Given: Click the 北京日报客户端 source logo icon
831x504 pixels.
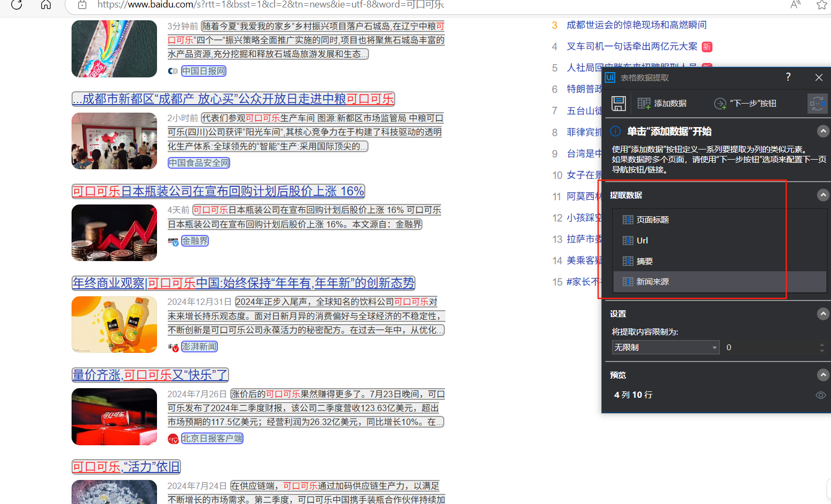Looking at the screenshot, I should 173,439.
